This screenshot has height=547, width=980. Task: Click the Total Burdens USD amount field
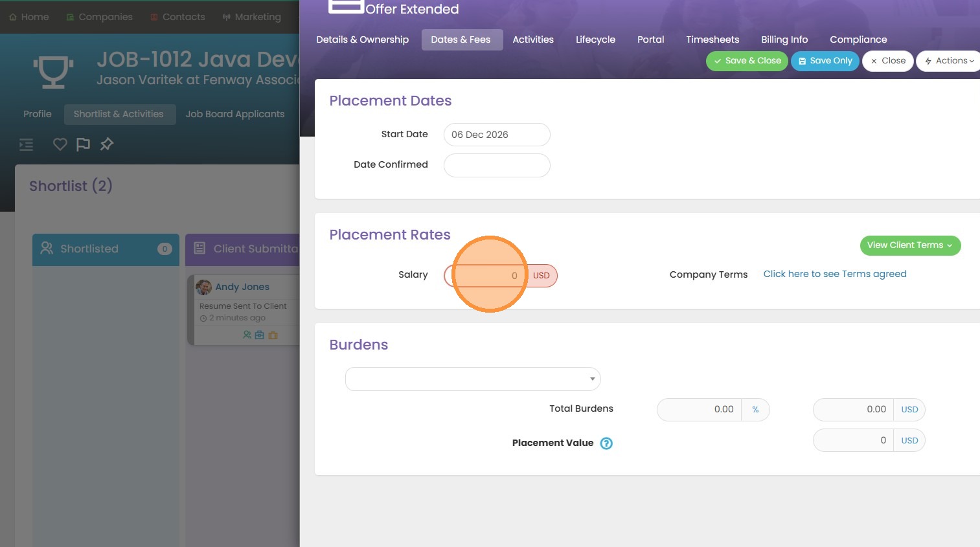coord(853,410)
